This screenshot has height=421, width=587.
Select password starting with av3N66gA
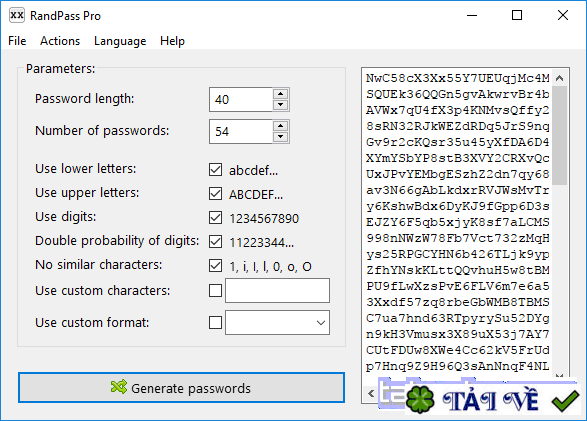click(457, 190)
